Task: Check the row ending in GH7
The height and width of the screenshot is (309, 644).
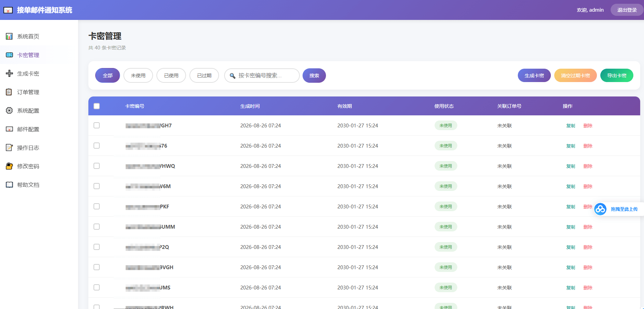Action: (97, 125)
